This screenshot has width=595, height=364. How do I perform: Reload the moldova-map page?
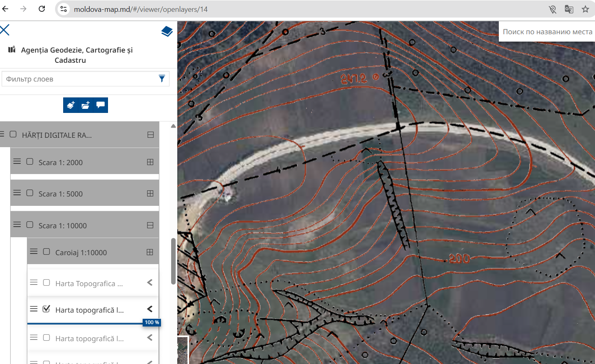click(x=42, y=9)
